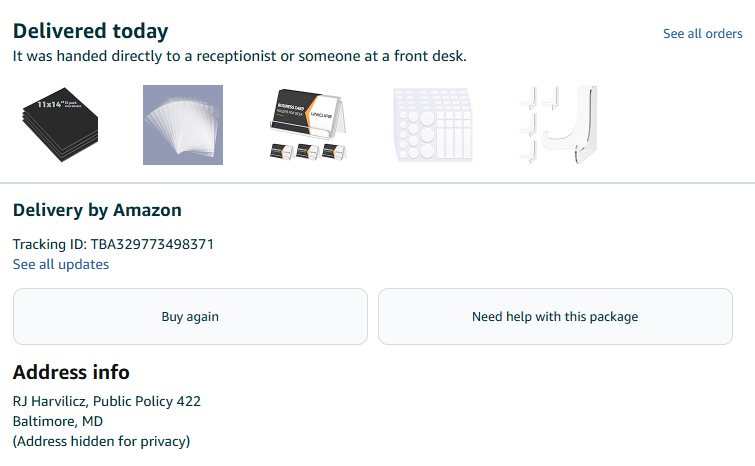755x466 pixels.
Task: Click the Tracking ID label text
Action: coord(49,244)
